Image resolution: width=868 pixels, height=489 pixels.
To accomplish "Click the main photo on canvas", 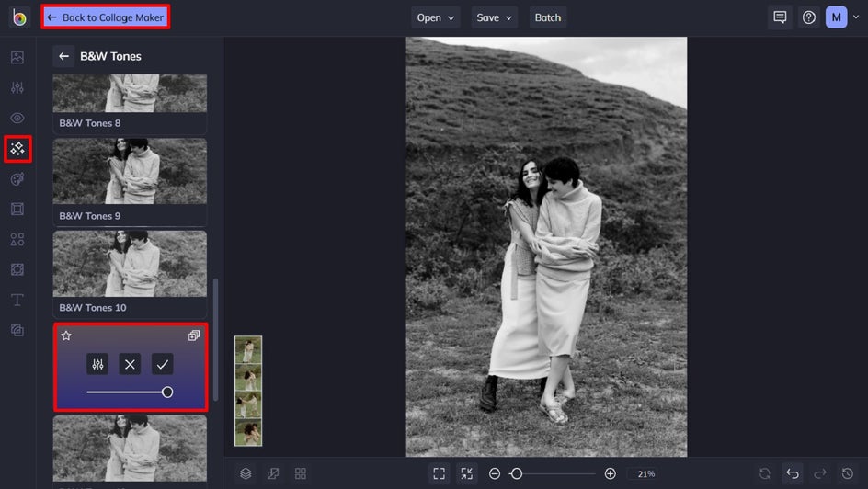I will [x=546, y=246].
